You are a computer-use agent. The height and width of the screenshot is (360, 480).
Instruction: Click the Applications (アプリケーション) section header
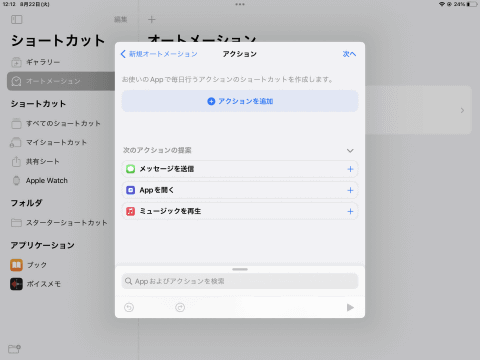[x=42, y=246]
